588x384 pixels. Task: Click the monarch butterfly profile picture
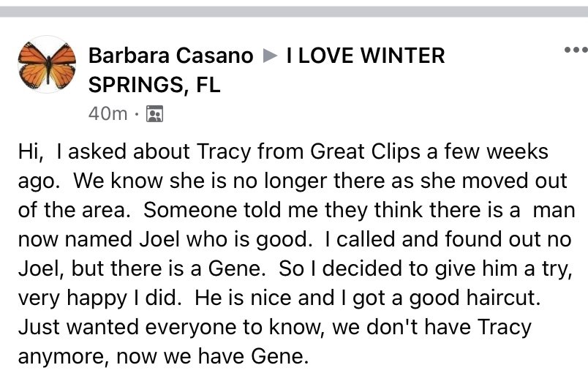(x=47, y=64)
